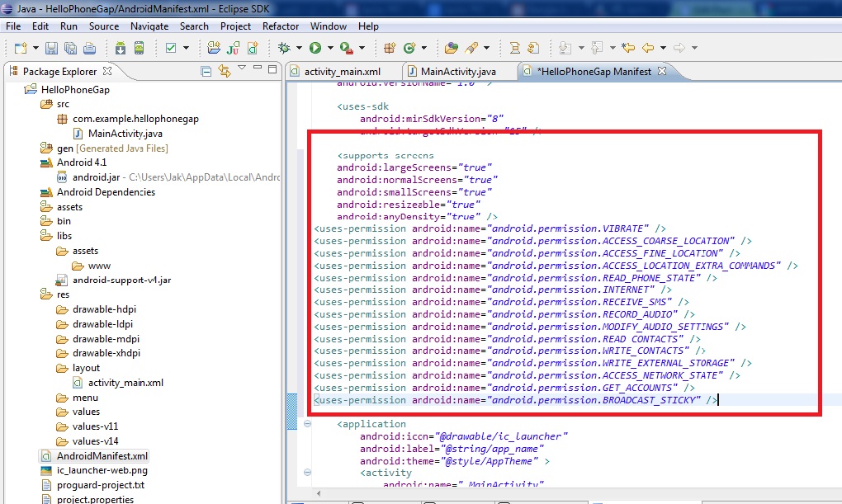The width and height of the screenshot is (842, 504).
Task: Click the Next Annotation icon
Action: tap(565, 48)
